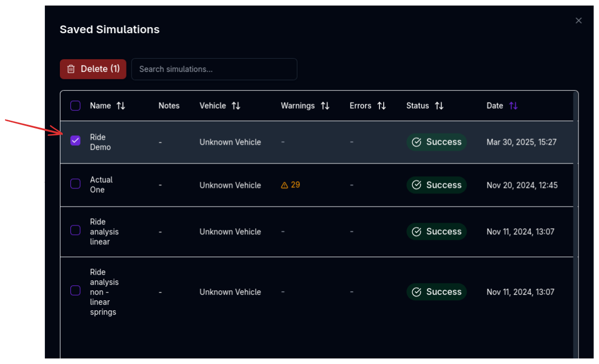
Task: Select the Actual One simulation checkbox
Action: tap(75, 184)
